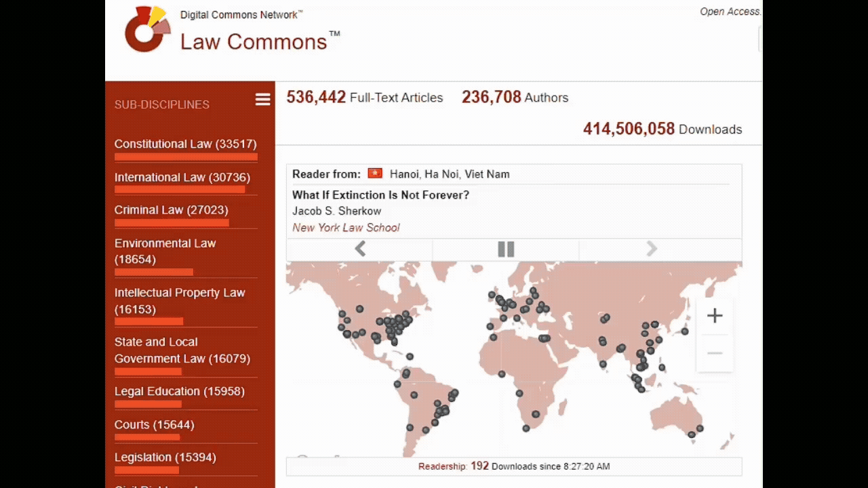Go to the previous reader entry
Image resolution: width=868 pixels, height=488 pixels.
[360, 249]
